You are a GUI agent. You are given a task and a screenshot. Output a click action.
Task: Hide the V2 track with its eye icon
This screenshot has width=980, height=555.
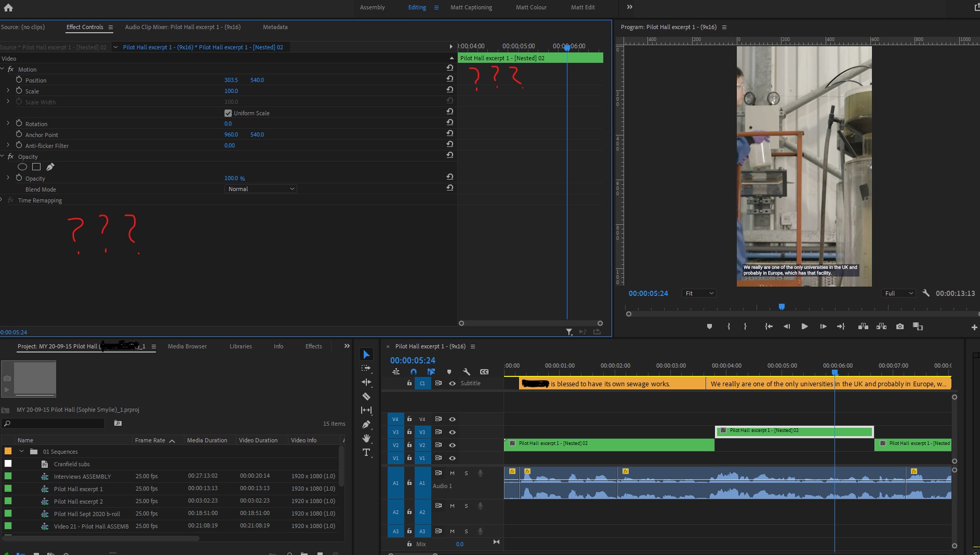[x=452, y=445]
